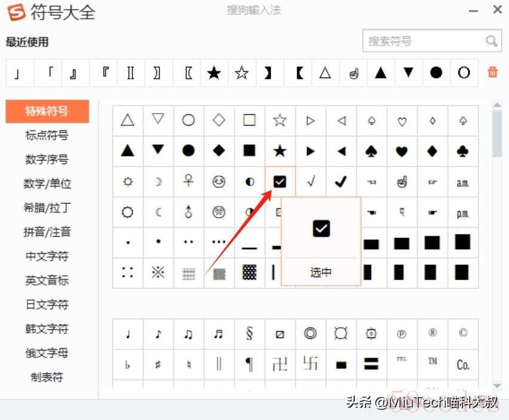Click the orange trash icon to clear recents
Image resolution: width=509 pixels, height=420 pixels.
[492, 72]
